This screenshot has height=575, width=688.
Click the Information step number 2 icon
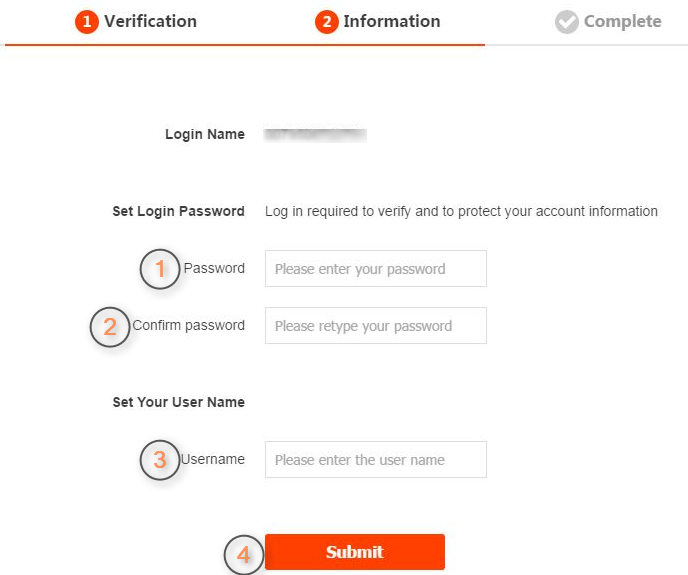[327, 22]
